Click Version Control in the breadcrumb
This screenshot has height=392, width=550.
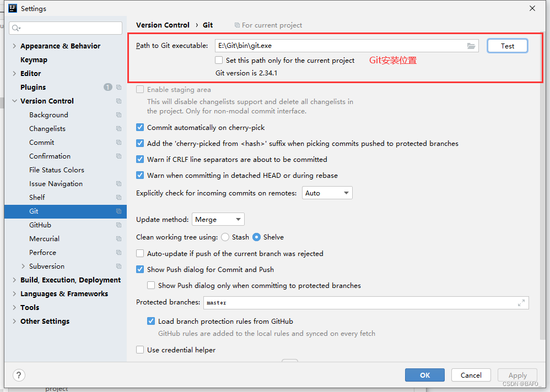163,25
